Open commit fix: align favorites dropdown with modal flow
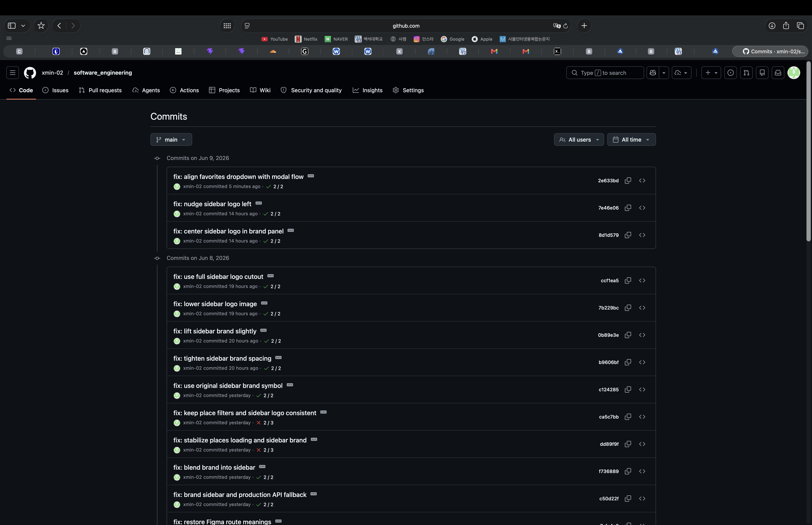Image resolution: width=812 pixels, height=525 pixels. [238, 177]
